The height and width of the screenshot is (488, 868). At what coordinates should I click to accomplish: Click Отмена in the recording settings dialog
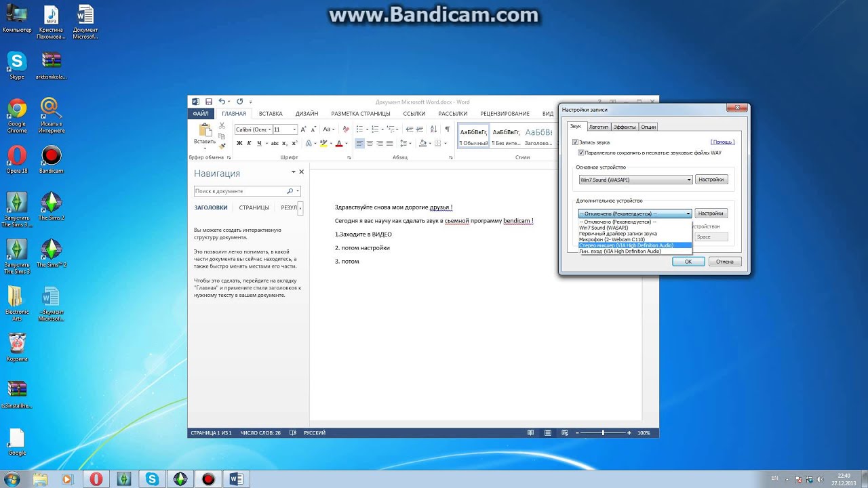tap(725, 261)
